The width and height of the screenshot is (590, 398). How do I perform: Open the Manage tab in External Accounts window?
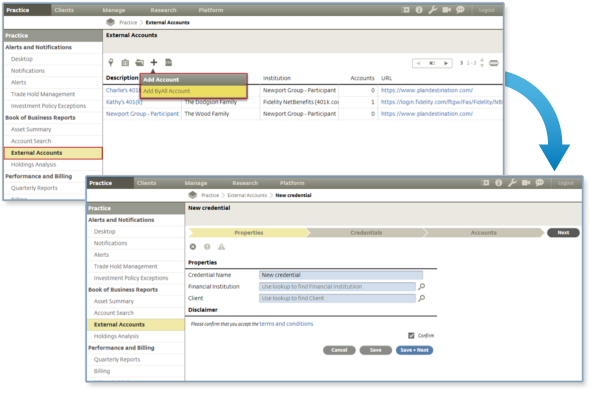pyautogui.click(x=114, y=10)
